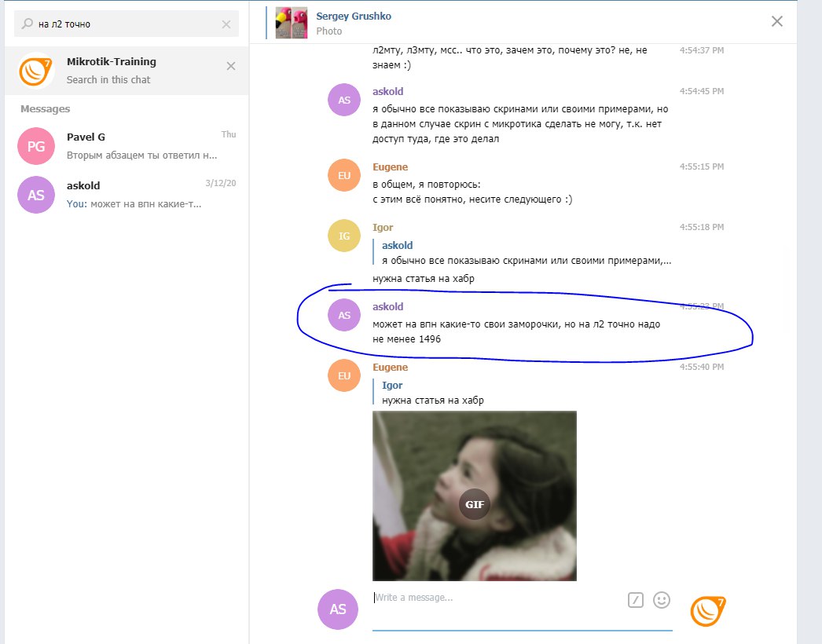Click the 'не менее 1496' message text

tap(407, 339)
